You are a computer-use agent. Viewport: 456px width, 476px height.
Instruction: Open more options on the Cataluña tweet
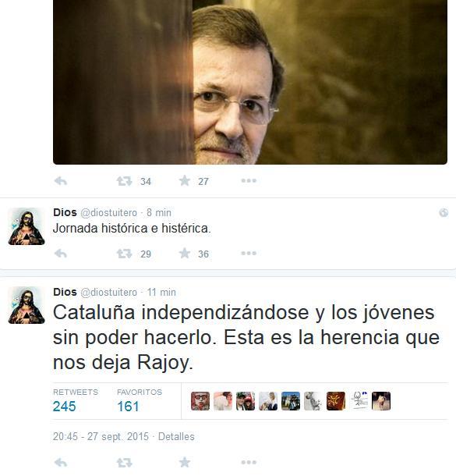(x=249, y=462)
